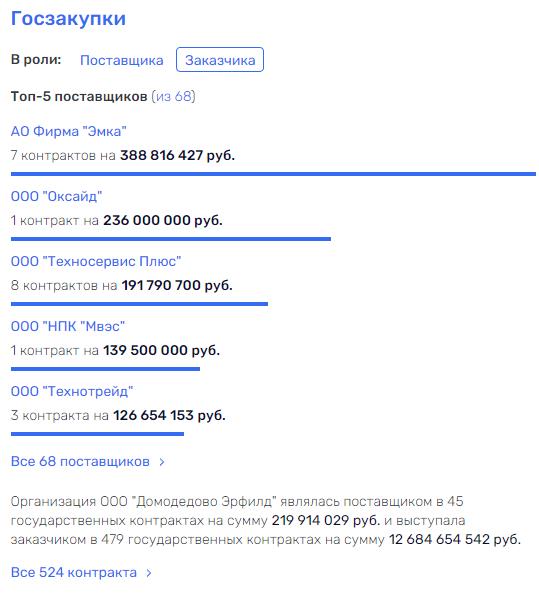
Task: Select the Заказчика role tab
Action: 220,60
